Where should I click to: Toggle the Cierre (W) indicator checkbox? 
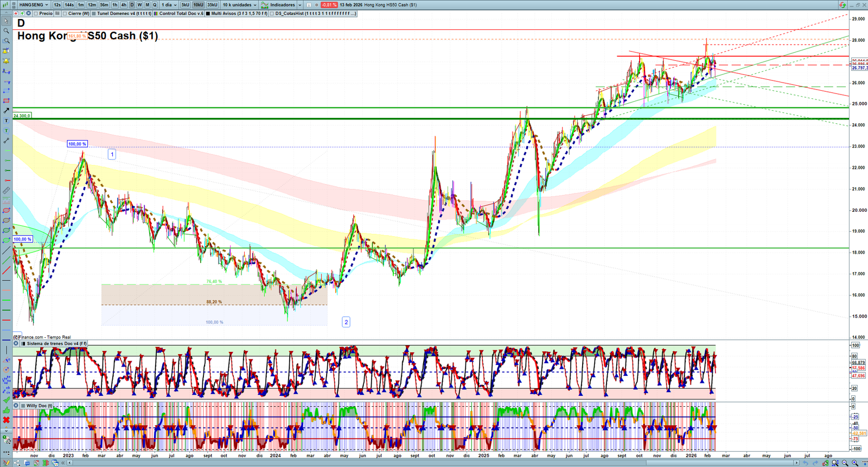65,14
